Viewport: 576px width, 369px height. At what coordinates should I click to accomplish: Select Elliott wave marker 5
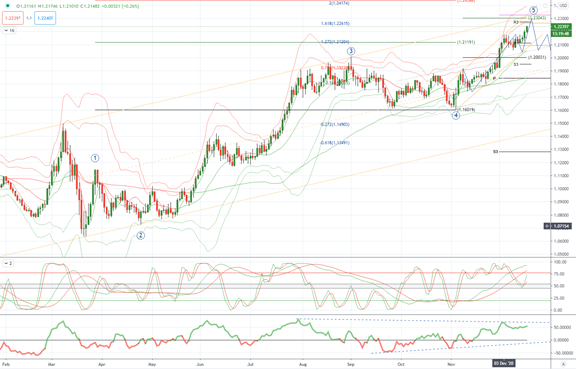click(533, 10)
